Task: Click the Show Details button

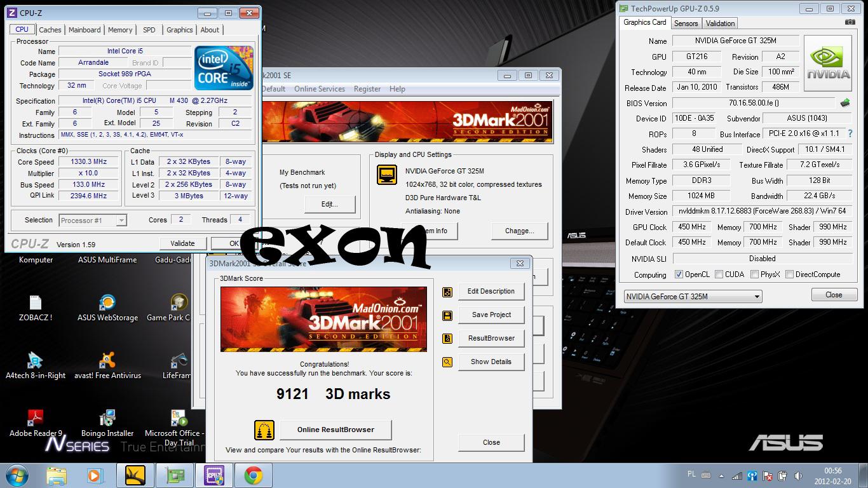Action: click(491, 362)
